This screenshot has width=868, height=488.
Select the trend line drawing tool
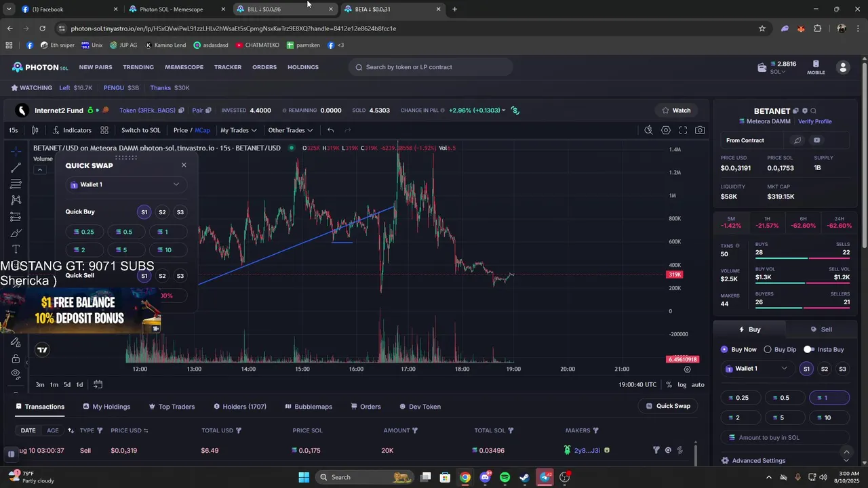click(x=16, y=167)
